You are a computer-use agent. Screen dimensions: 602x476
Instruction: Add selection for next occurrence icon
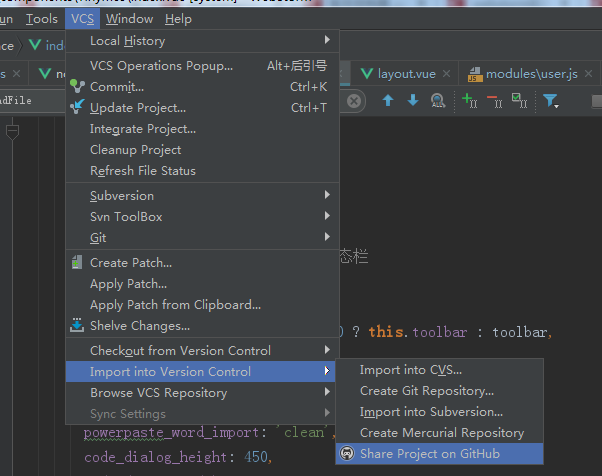pos(470,101)
